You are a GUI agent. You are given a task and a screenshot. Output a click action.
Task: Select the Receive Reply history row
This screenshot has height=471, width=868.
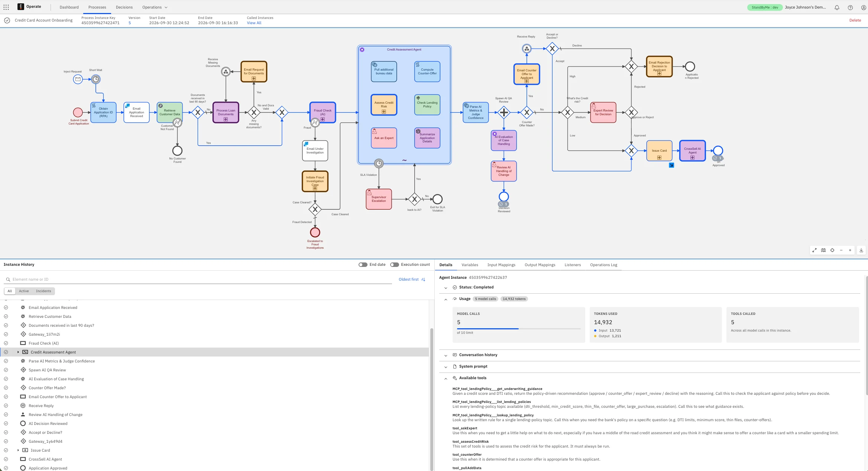click(x=214, y=406)
